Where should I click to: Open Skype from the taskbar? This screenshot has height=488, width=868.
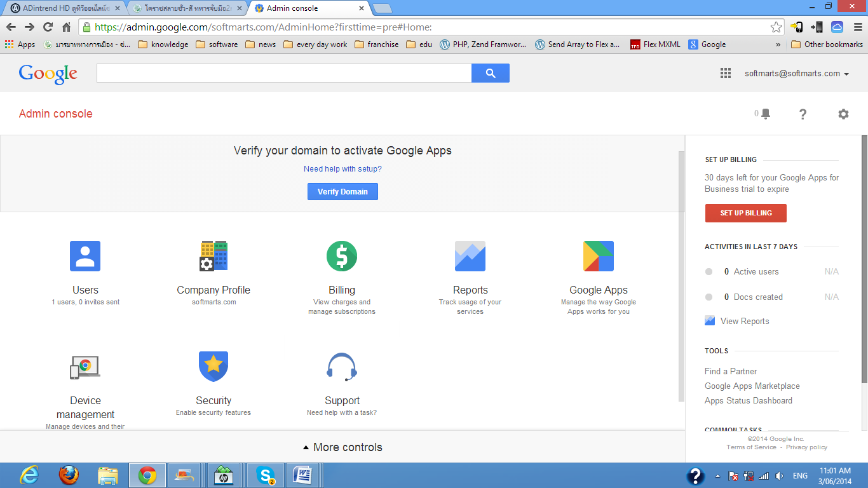[266, 475]
